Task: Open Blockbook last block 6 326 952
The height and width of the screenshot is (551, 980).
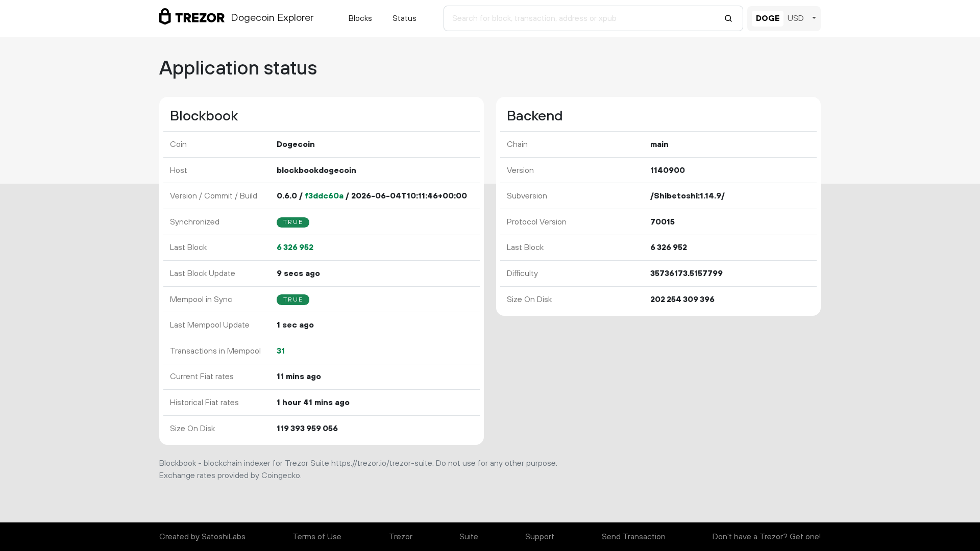Action: (295, 247)
